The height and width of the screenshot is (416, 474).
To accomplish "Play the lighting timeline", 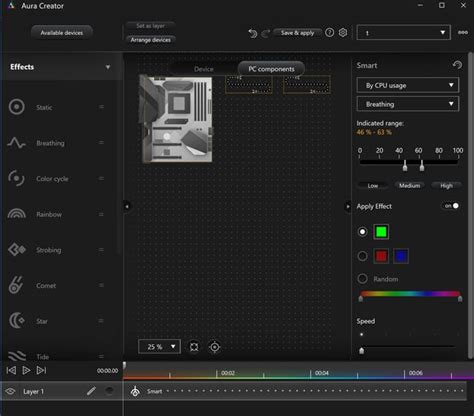I will [26, 370].
